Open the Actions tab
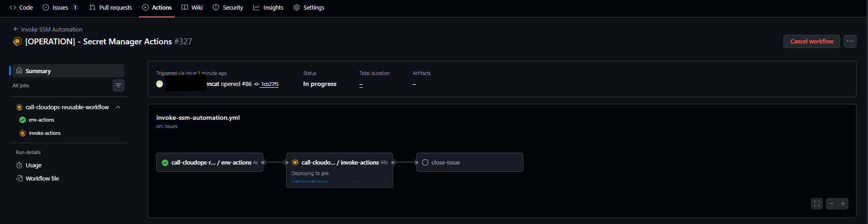Screen dimensions: 868x224 [x=157, y=8]
